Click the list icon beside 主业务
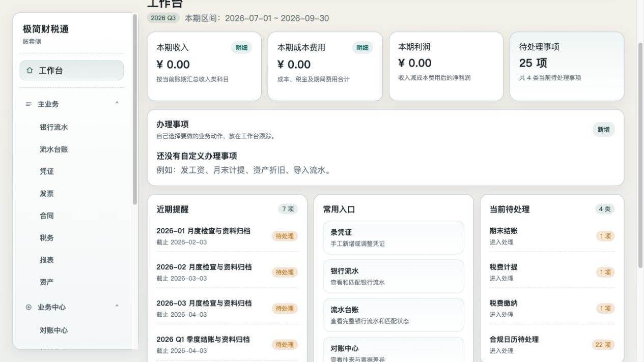Image resolution: width=644 pixels, height=362 pixels. [x=29, y=104]
